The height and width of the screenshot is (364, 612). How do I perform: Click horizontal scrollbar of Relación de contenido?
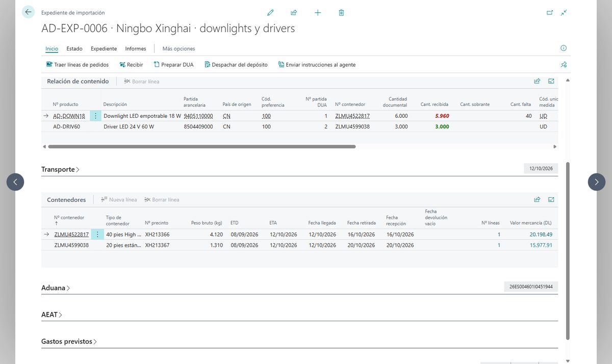(x=201, y=146)
